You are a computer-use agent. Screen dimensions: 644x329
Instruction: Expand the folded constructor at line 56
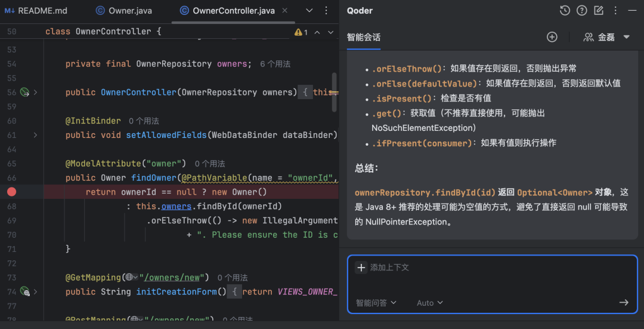[x=35, y=93]
